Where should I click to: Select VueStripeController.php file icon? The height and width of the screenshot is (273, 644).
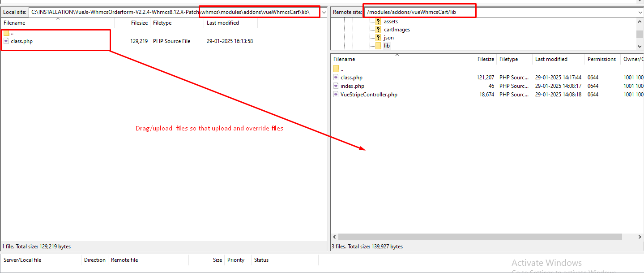click(336, 95)
